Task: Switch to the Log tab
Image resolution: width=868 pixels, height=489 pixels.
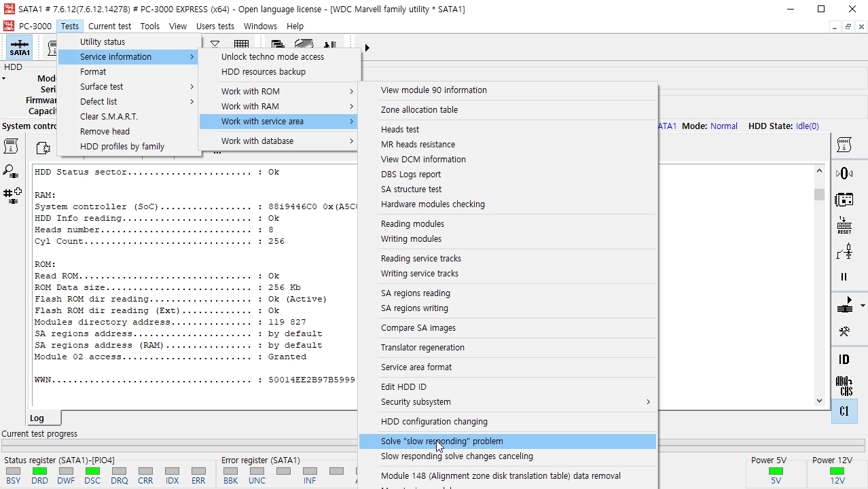Action: pos(37,418)
